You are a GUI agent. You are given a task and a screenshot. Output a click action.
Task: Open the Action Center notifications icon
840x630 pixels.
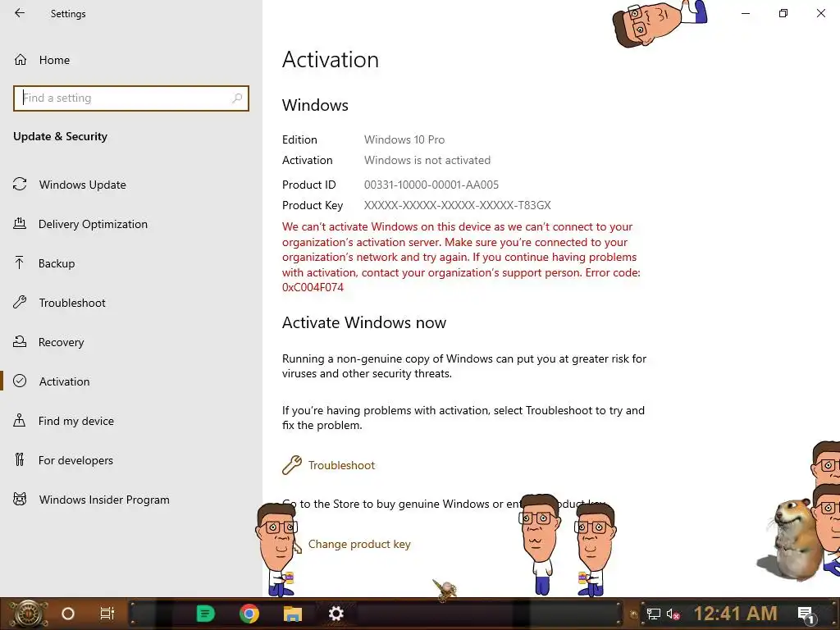coord(806,615)
